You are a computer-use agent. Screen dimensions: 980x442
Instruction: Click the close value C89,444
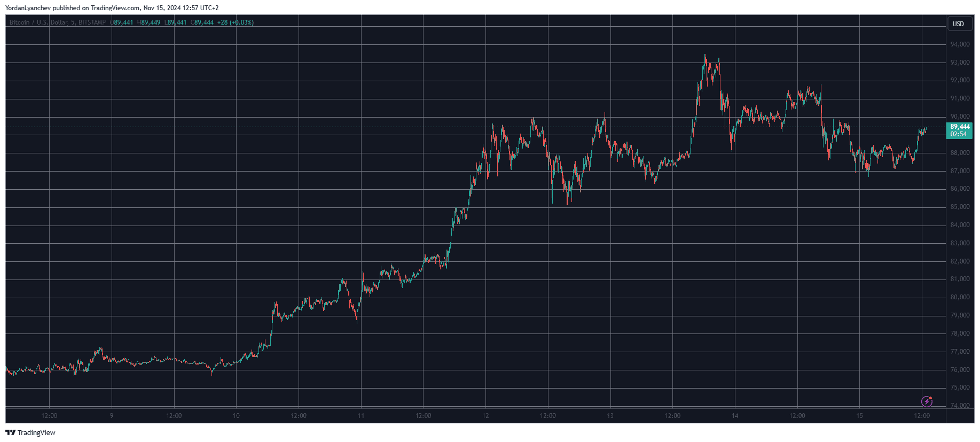tap(202, 22)
